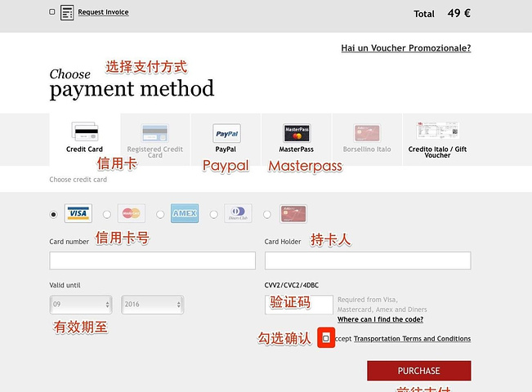Open the expiry month dropdown showing 09
The image size is (532, 392).
tap(80, 304)
